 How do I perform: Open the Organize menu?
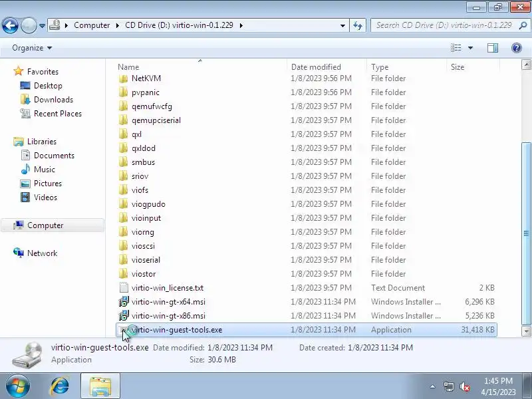[32, 48]
